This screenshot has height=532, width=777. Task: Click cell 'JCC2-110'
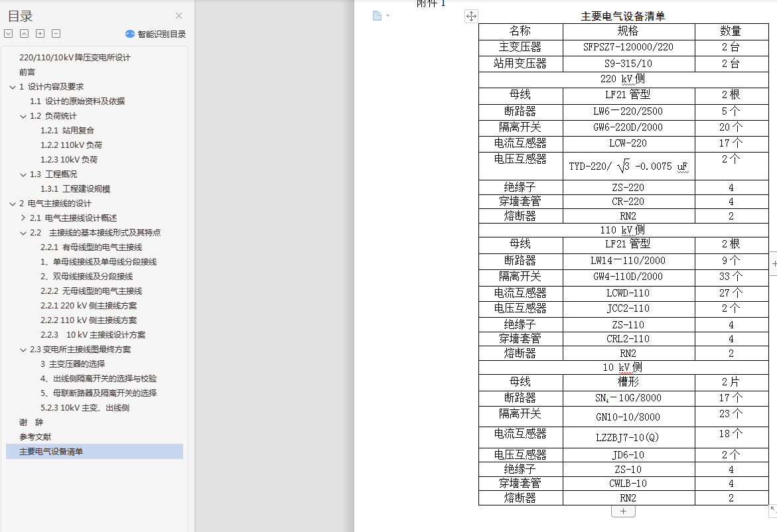pos(628,308)
